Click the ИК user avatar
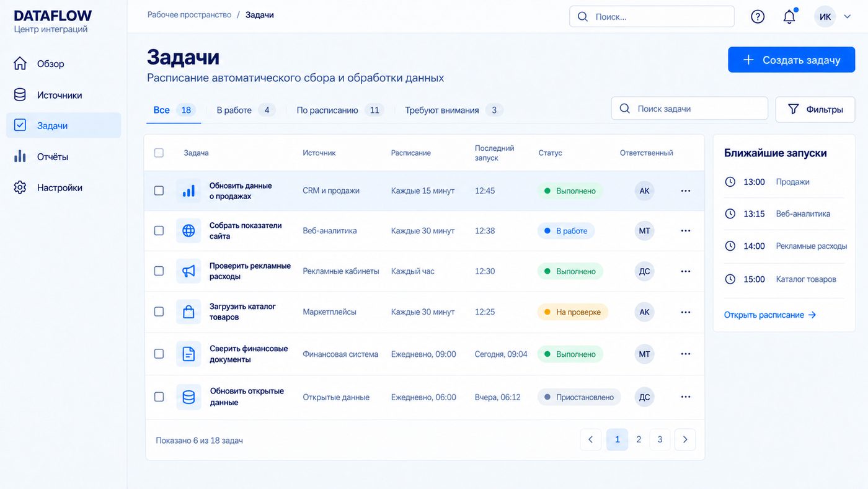The width and height of the screenshot is (868, 489). 825,17
